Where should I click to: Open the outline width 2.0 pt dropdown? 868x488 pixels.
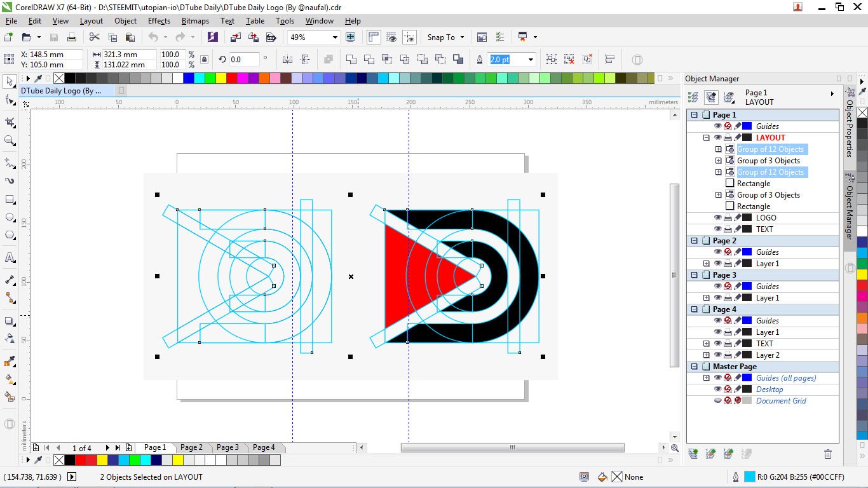tap(531, 59)
